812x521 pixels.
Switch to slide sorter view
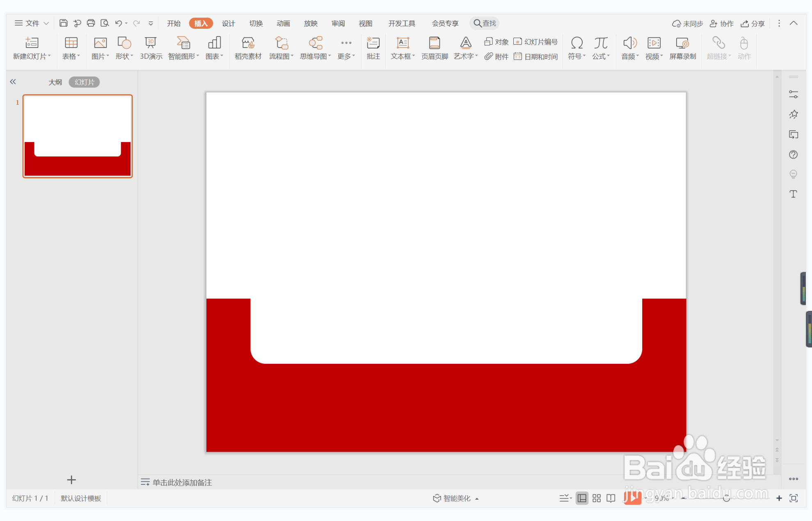coord(596,498)
